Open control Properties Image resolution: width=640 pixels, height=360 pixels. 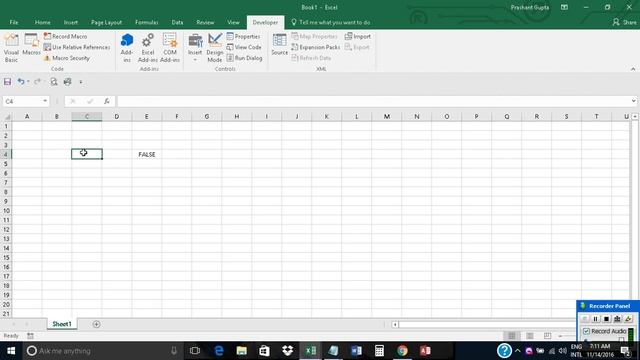click(x=243, y=36)
